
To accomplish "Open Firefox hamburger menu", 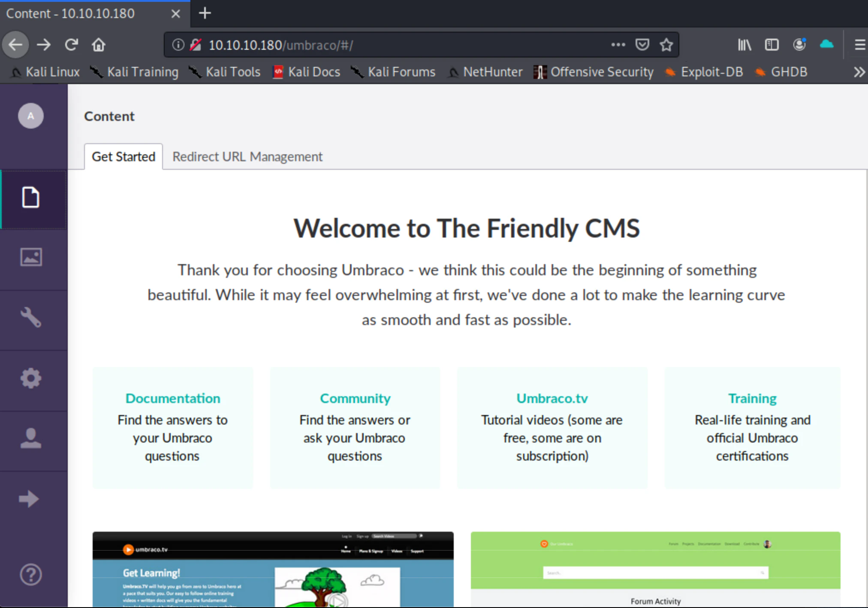I will pyautogui.click(x=859, y=45).
